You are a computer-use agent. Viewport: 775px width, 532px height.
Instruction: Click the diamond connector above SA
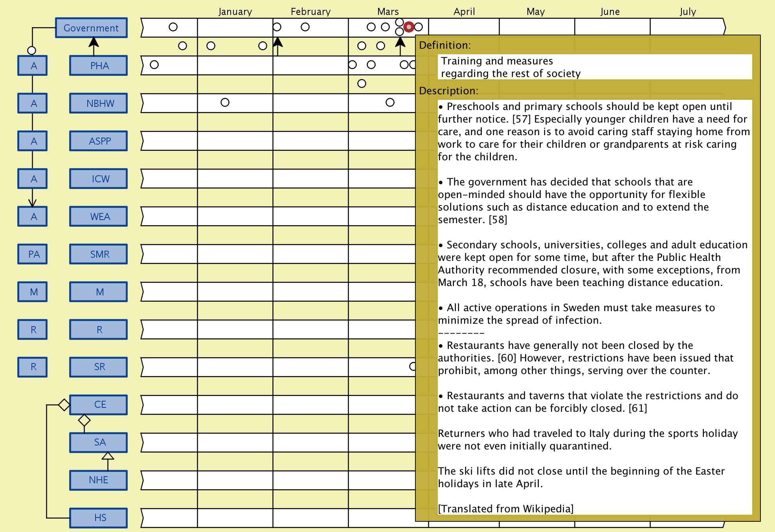[x=84, y=420]
